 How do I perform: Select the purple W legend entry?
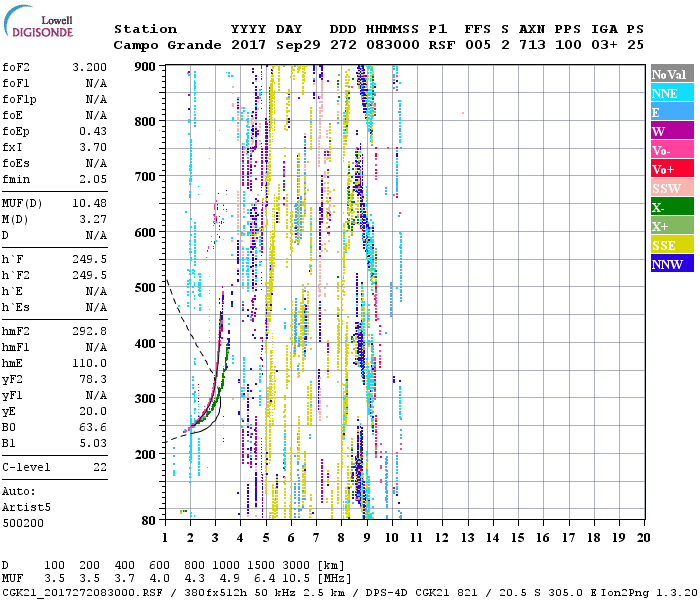671,131
